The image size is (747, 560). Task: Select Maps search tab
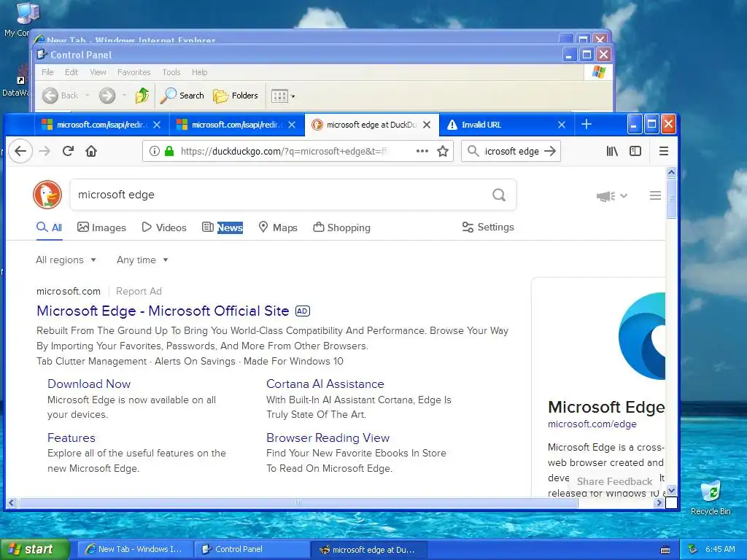[x=278, y=227]
